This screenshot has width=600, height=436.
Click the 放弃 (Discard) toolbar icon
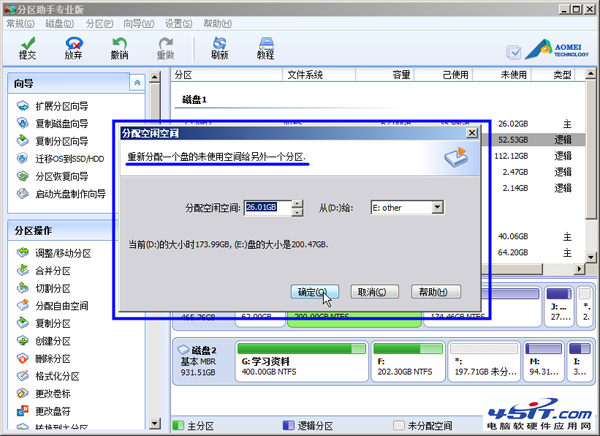click(73, 48)
